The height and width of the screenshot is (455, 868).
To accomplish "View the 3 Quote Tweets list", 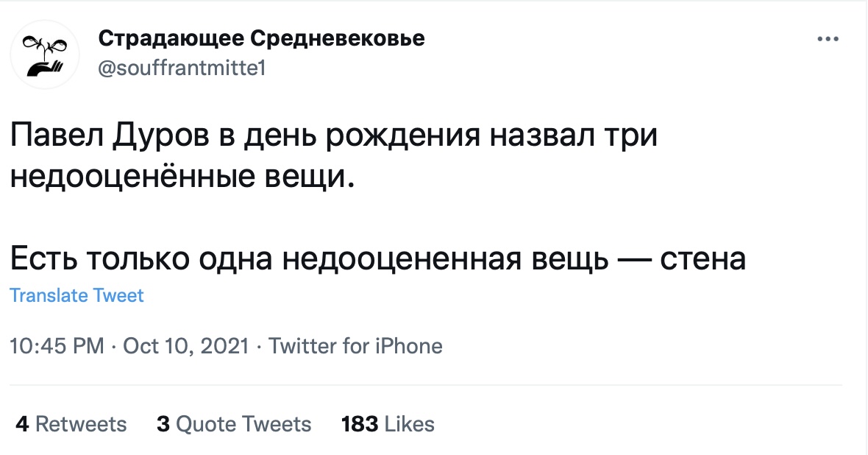I will pyautogui.click(x=234, y=424).
